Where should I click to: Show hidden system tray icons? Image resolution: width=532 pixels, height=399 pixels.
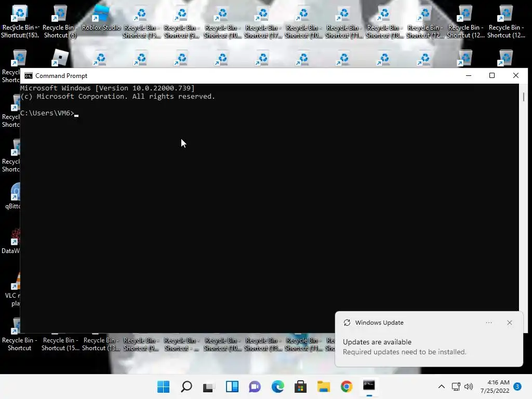(x=442, y=387)
